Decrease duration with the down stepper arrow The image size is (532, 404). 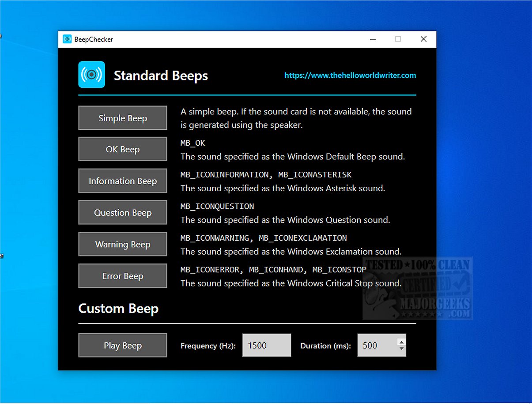click(x=401, y=349)
